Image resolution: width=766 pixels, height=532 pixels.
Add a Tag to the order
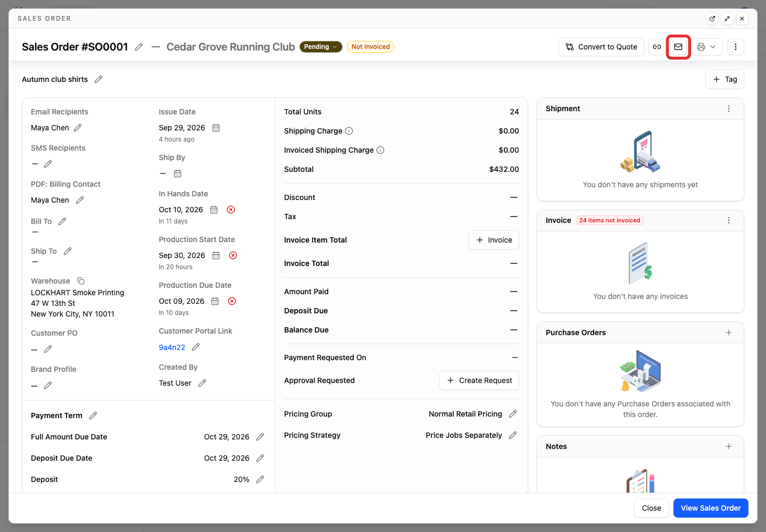pyautogui.click(x=725, y=79)
